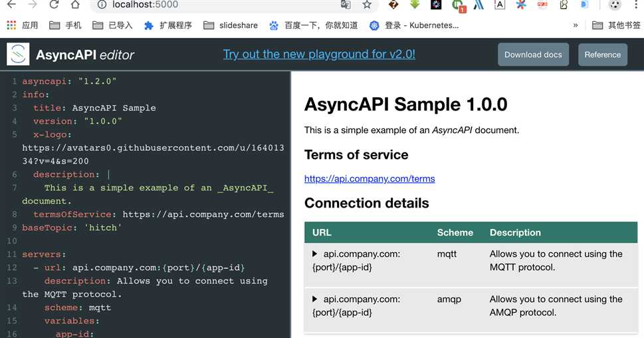Open the Chrome profile avatar

click(615, 5)
